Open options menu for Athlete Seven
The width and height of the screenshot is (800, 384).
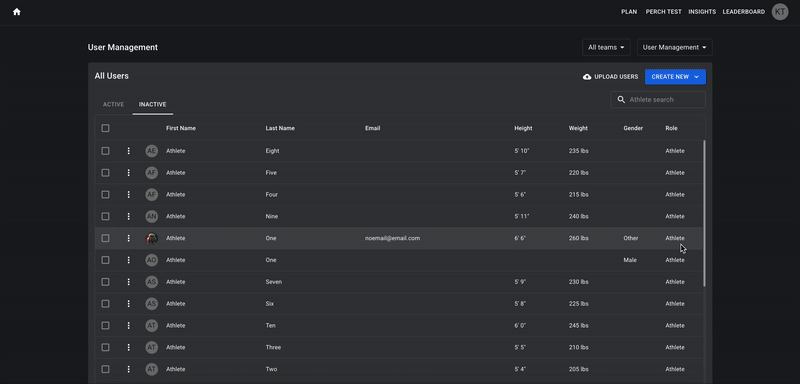click(129, 282)
